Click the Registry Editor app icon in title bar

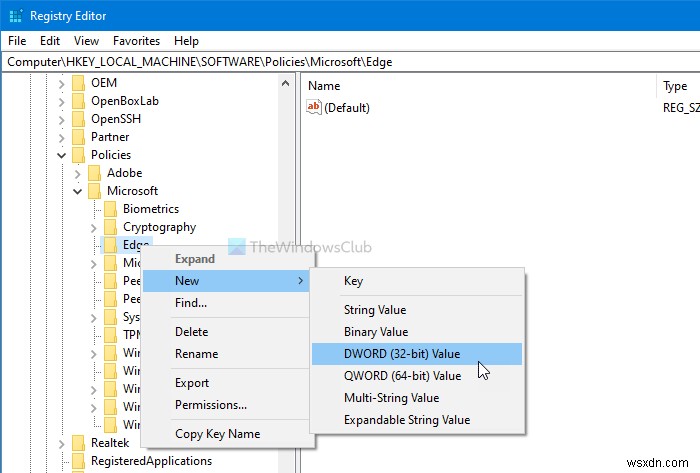click(16, 16)
